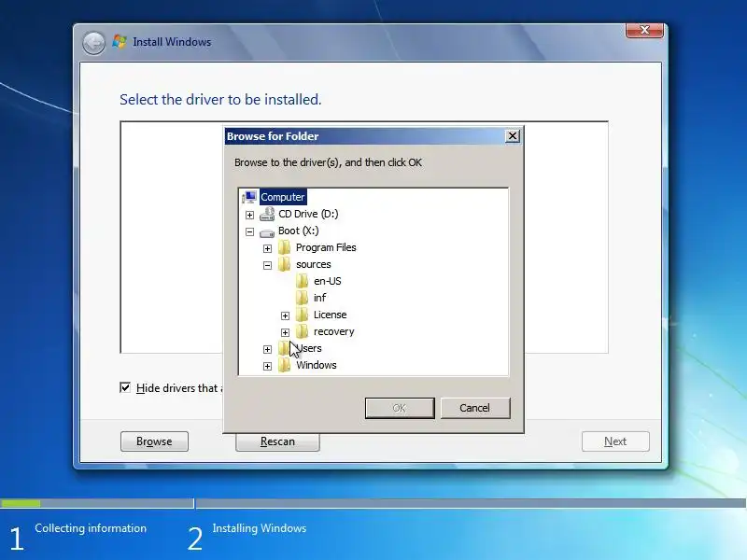This screenshot has width=747, height=560.
Task: Select the Users folder label
Action: [309, 348]
